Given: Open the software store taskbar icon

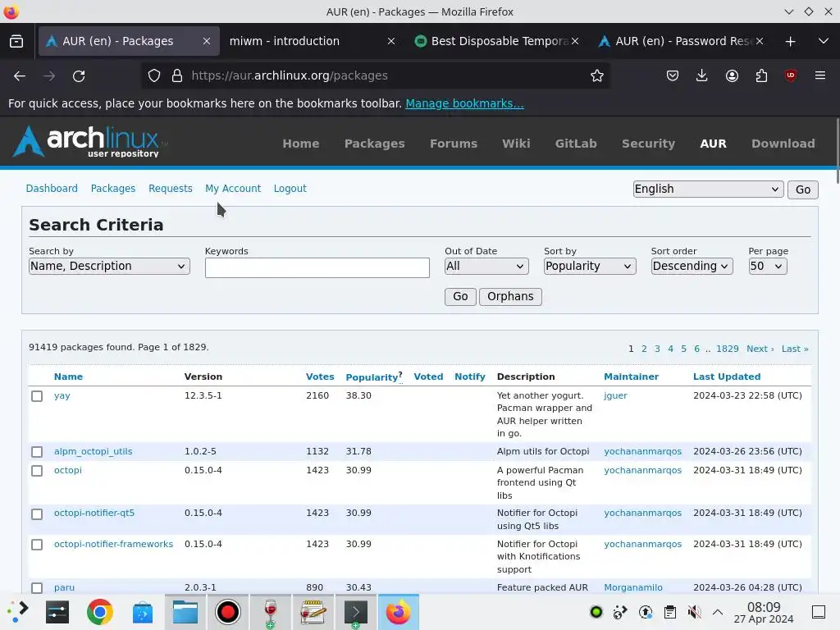Looking at the screenshot, I should point(143,612).
